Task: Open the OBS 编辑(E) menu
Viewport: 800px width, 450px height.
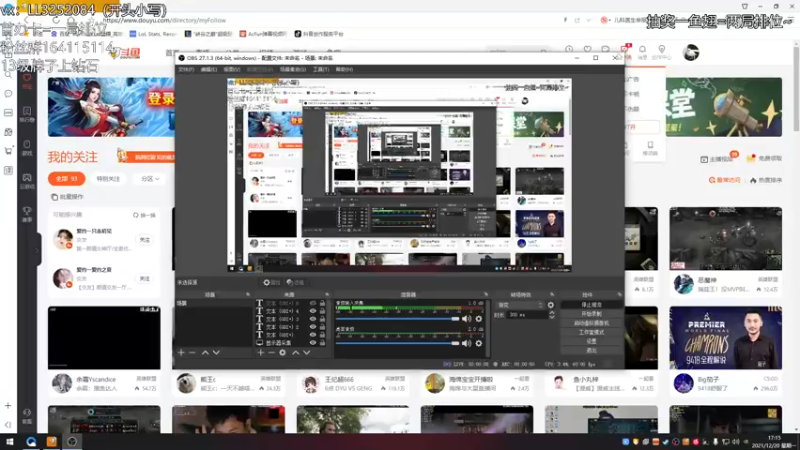Action: pyautogui.click(x=209, y=69)
